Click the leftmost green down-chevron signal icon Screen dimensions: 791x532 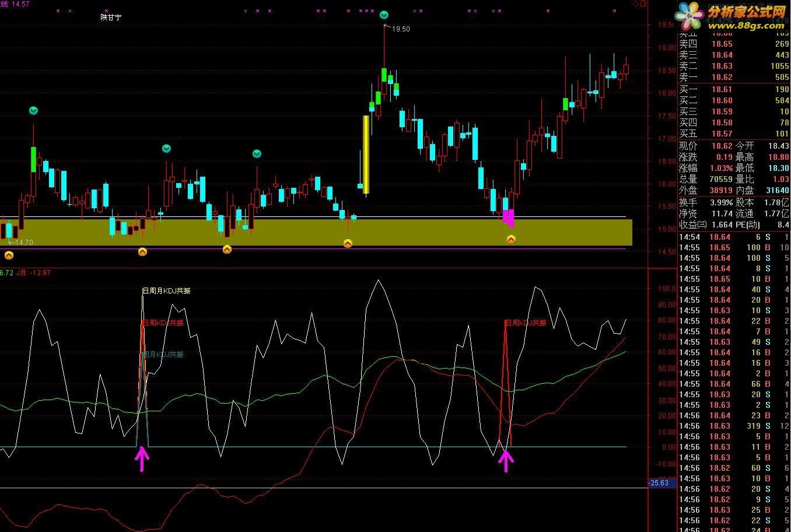(x=34, y=111)
